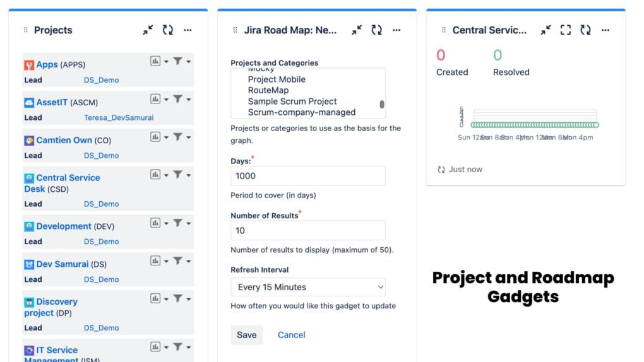Select RouteMap in projects list

[268, 90]
